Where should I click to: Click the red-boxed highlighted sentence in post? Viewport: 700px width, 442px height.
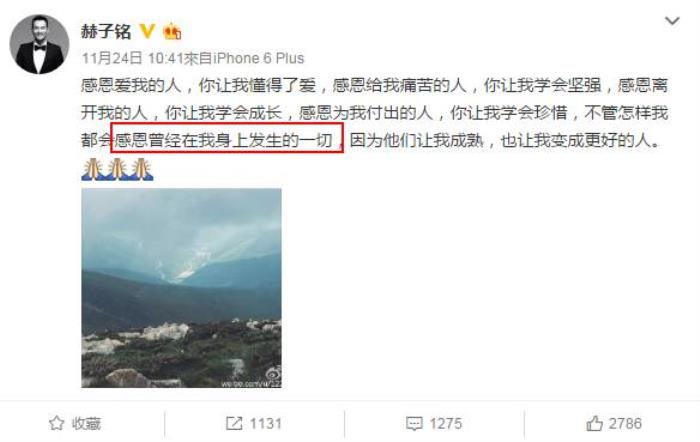227,138
